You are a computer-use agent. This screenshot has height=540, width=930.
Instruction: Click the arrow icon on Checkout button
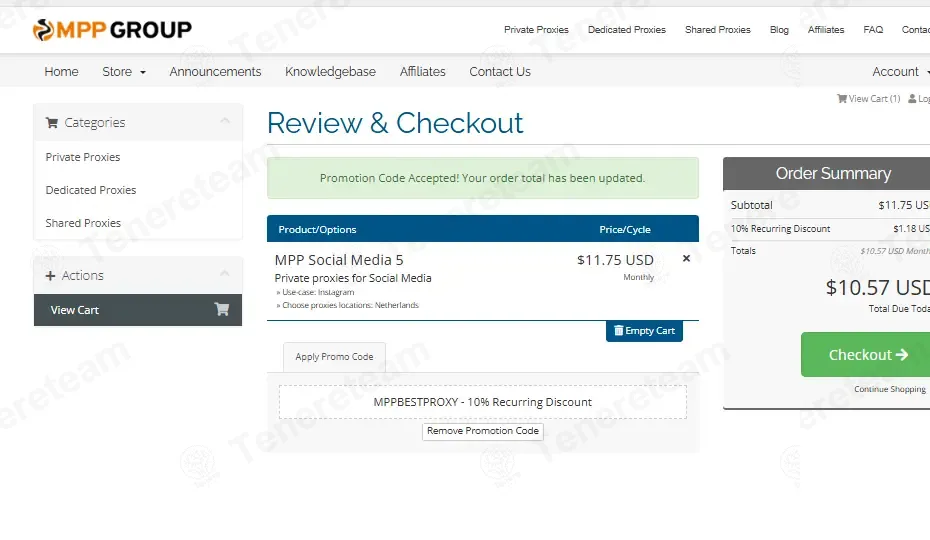click(902, 354)
